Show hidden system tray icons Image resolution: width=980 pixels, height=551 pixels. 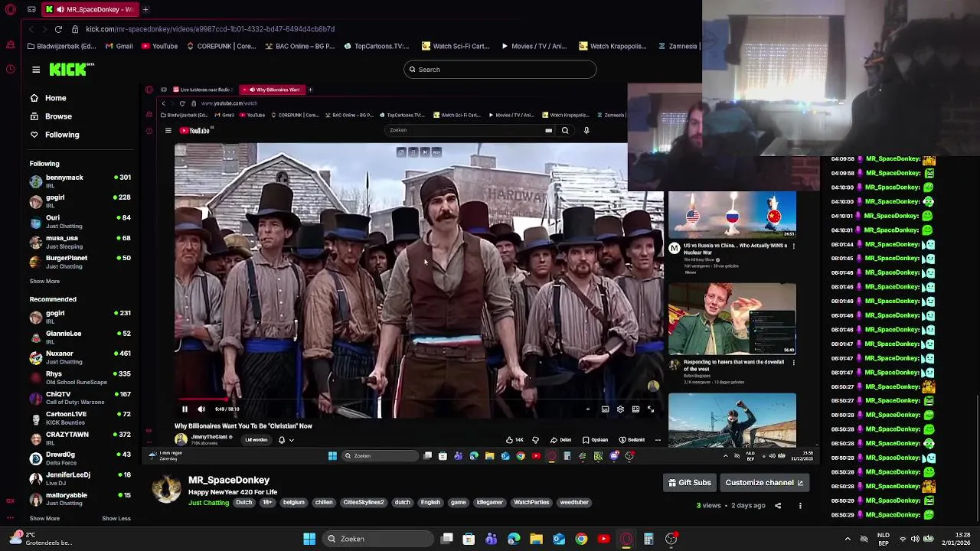848,539
